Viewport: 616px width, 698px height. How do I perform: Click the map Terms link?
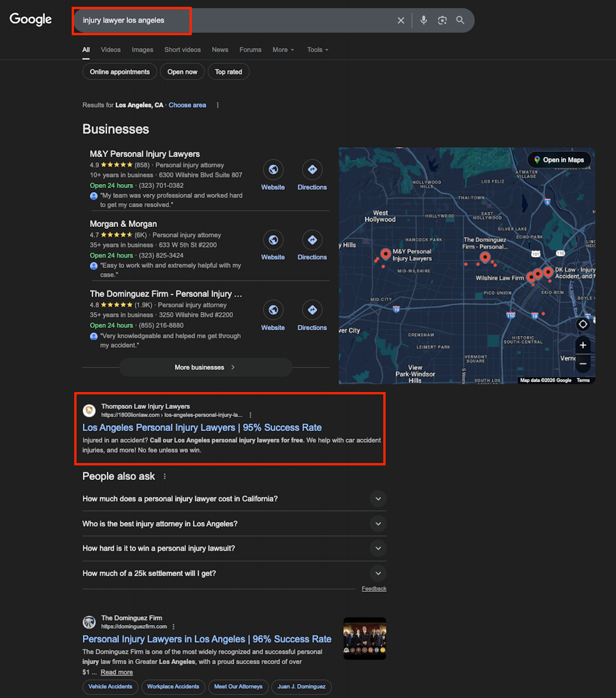583,380
